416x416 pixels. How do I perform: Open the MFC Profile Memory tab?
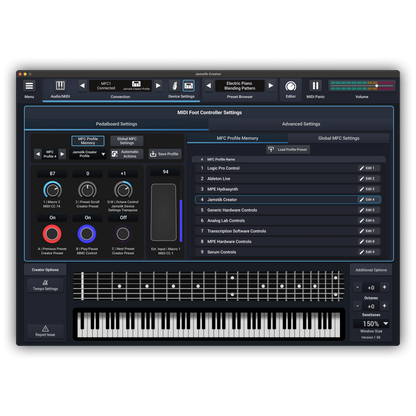tap(237, 138)
